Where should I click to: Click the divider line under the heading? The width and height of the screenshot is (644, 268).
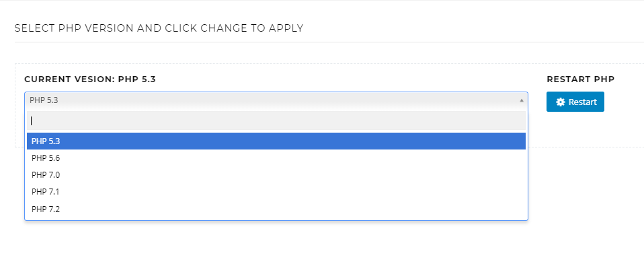click(x=329, y=42)
